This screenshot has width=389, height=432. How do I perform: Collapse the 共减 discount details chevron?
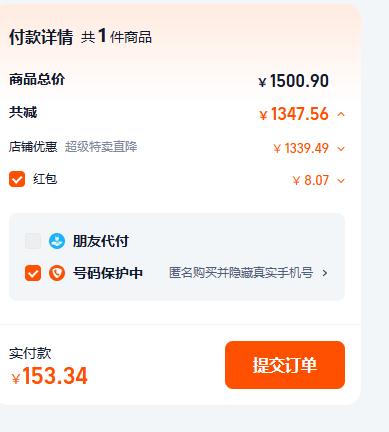(x=341, y=115)
